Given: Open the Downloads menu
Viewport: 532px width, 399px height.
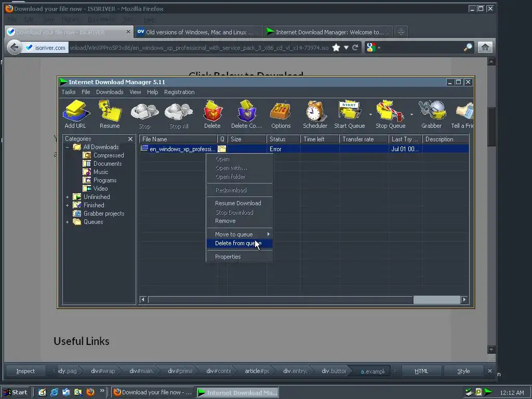Looking at the screenshot, I should (110, 92).
